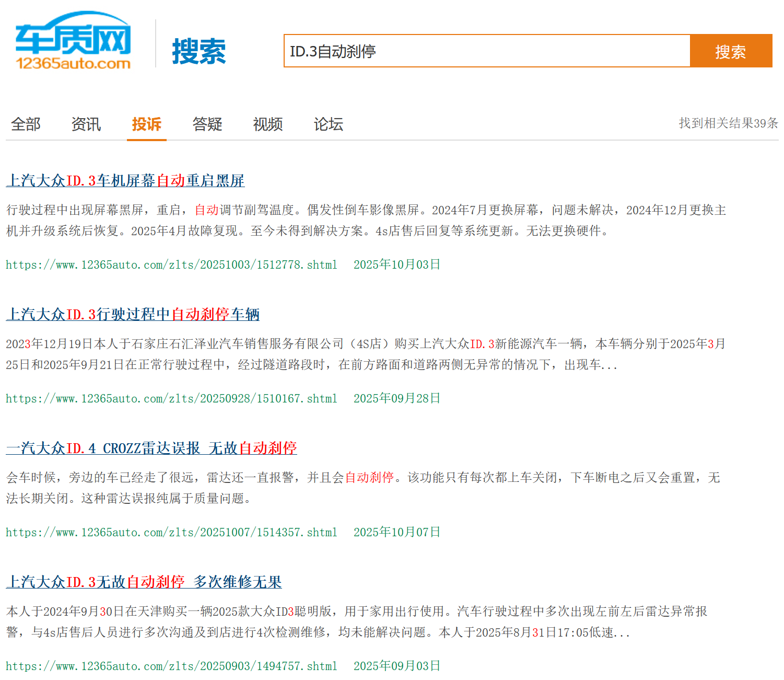Click the large 搜索 heading beside logo
This screenshot has width=784, height=680.
[x=199, y=52]
